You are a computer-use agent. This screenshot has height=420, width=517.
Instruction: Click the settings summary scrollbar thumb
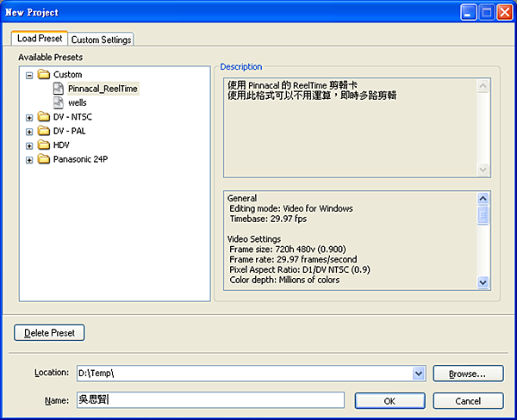(483, 215)
